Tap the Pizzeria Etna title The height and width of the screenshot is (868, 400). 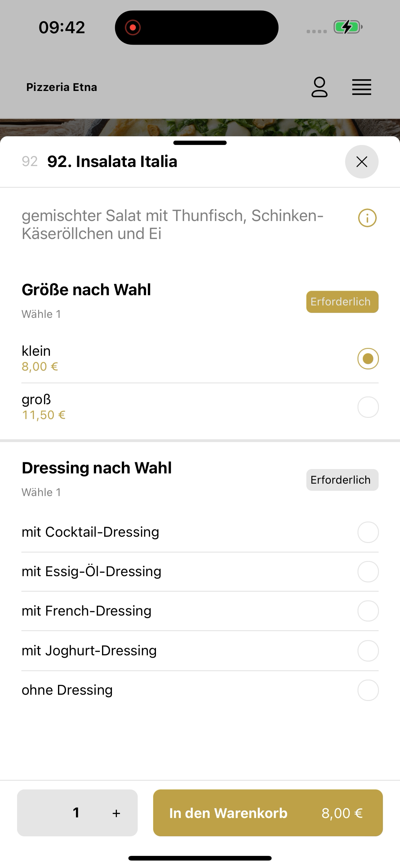62,87
